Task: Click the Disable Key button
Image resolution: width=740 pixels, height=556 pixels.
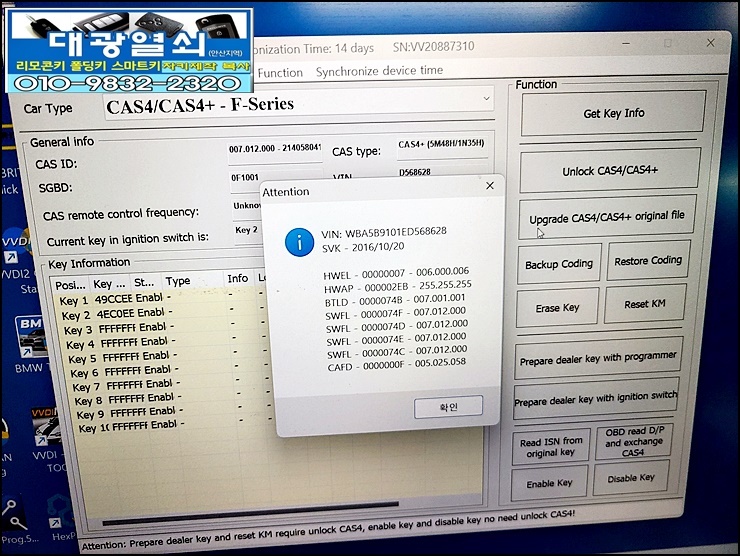Action: [x=631, y=478]
